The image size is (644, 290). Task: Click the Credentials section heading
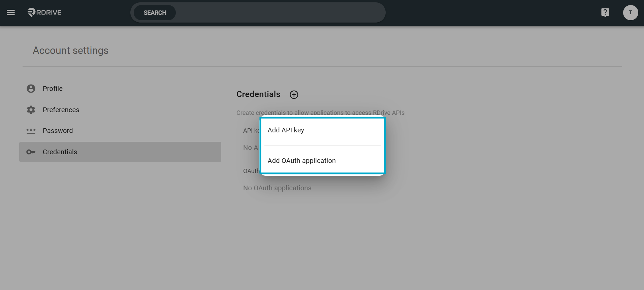click(258, 94)
